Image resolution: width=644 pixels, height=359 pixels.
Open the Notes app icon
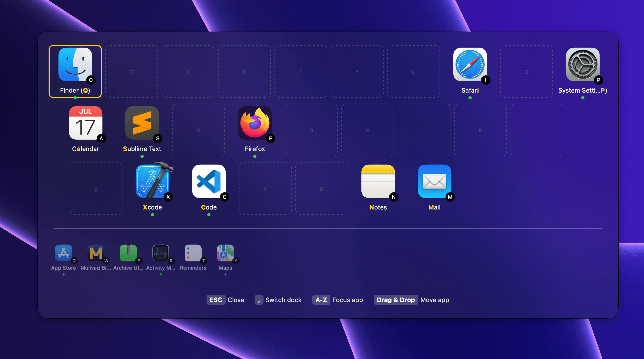click(x=378, y=181)
